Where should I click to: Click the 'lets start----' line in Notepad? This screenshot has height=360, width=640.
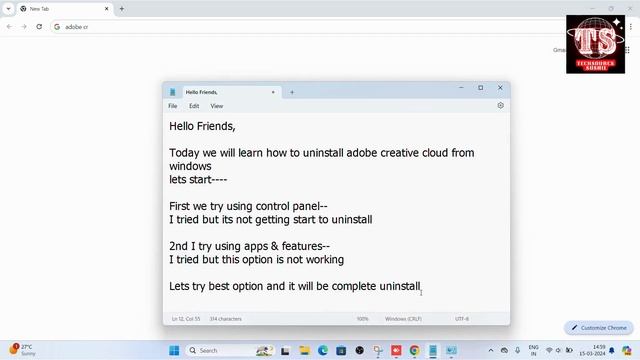[x=198, y=180]
